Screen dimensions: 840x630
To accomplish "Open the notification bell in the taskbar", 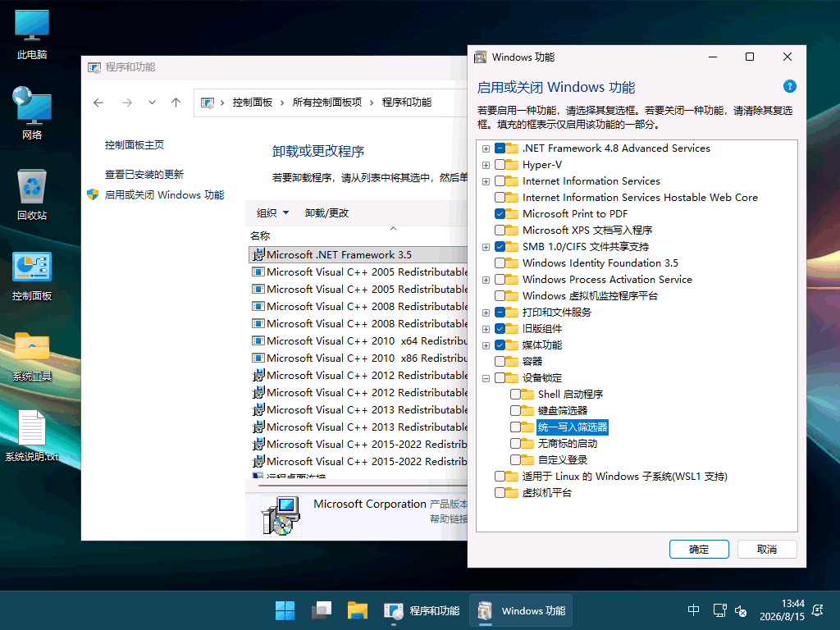I will [818, 609].
